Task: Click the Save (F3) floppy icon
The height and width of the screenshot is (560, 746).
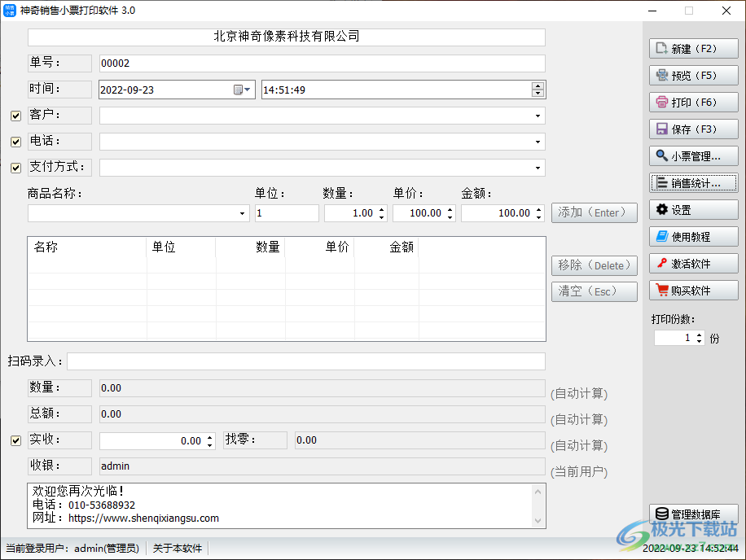Action: pyautogui.click(x=661, y=129)
